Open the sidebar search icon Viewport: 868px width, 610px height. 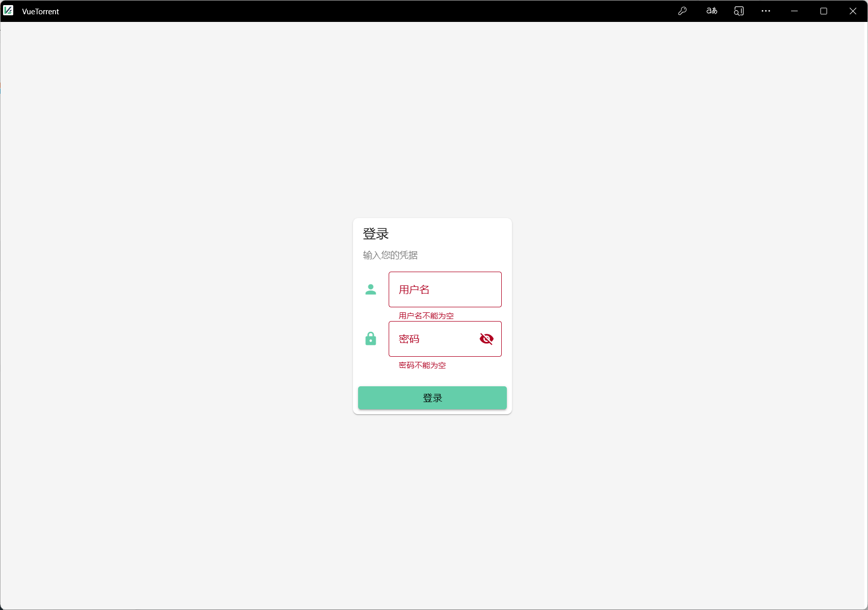click(739, 11)
